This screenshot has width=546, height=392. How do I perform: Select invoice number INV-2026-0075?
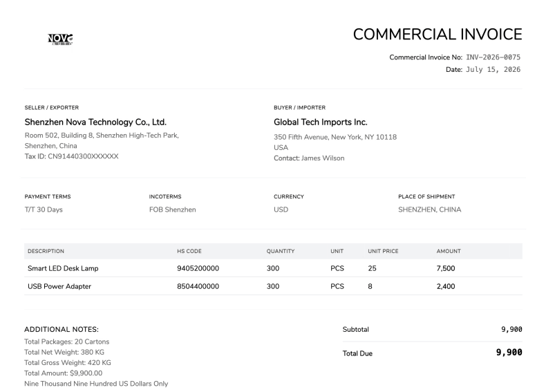(x=493, y=57)
